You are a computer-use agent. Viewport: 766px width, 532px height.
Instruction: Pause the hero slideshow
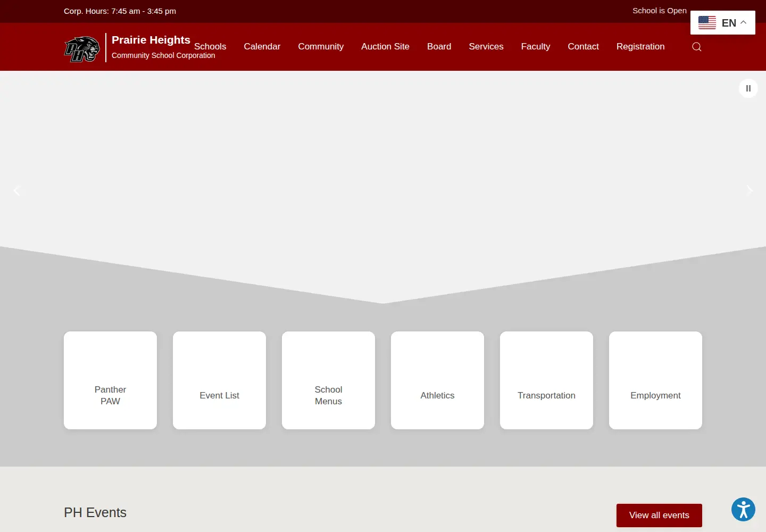pyautogui.click(x=748, y=88)
